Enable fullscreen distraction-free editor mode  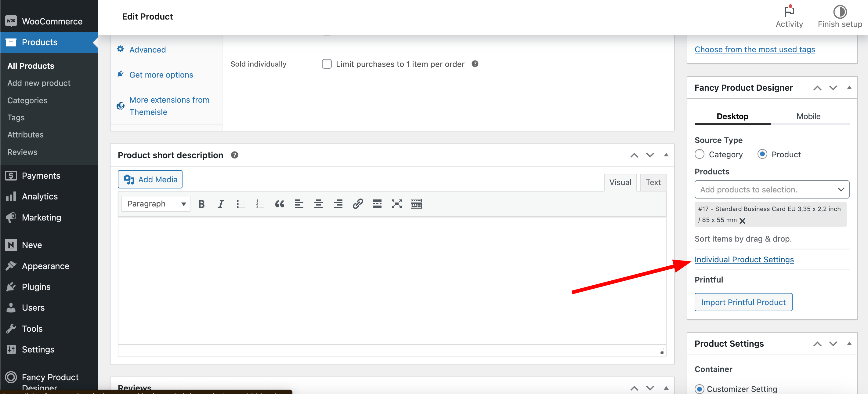(396, 204)
